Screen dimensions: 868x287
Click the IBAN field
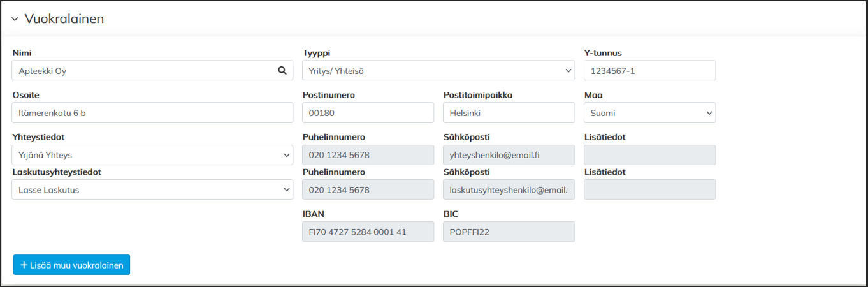pos(368,232)
